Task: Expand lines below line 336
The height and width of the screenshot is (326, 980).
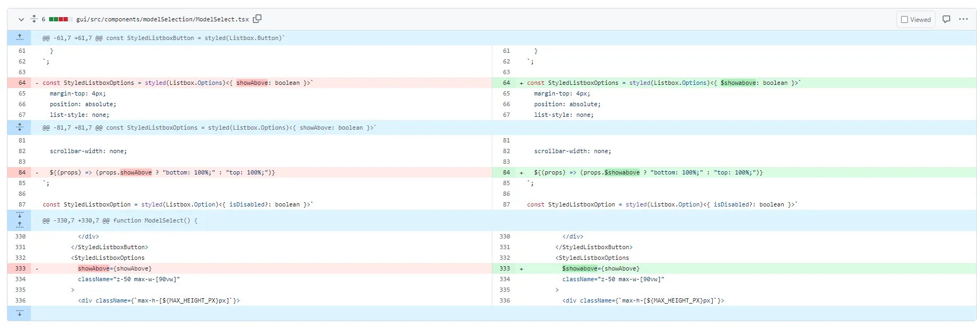Action: point(19,313)
